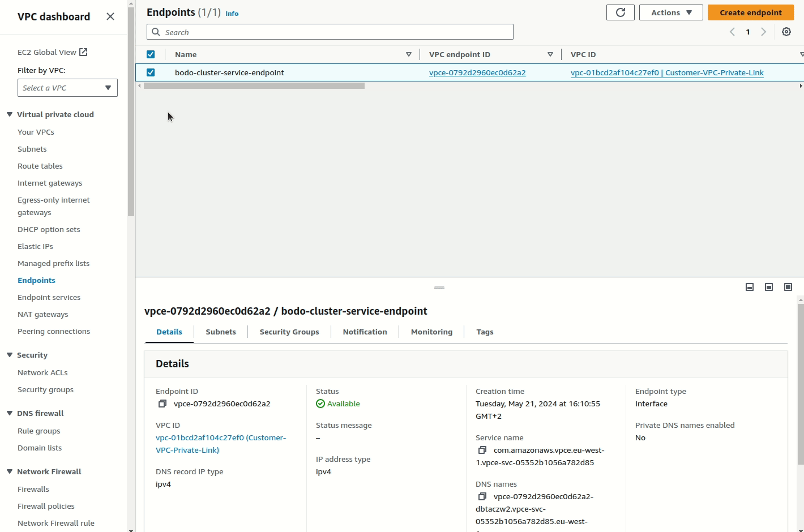
Task: Click the Create endpoint button
Action: pos(751,12)
